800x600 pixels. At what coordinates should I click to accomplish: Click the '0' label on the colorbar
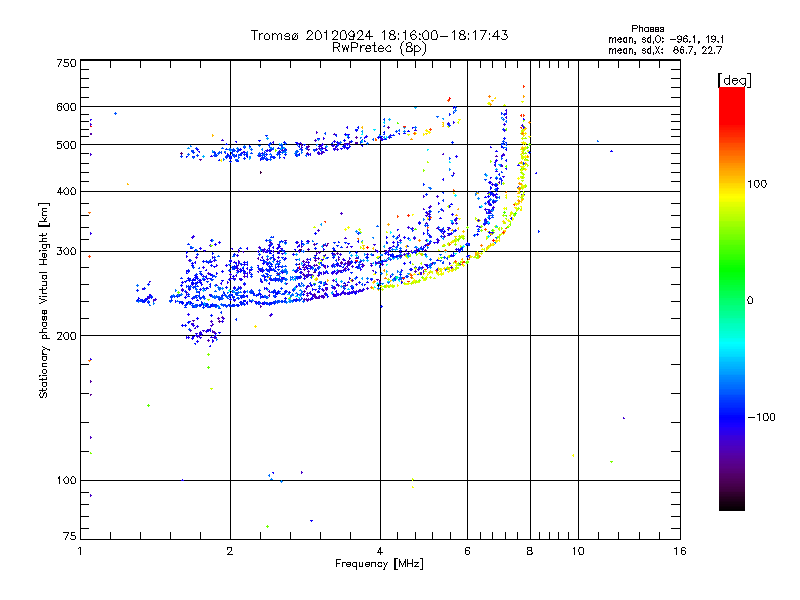750,301
